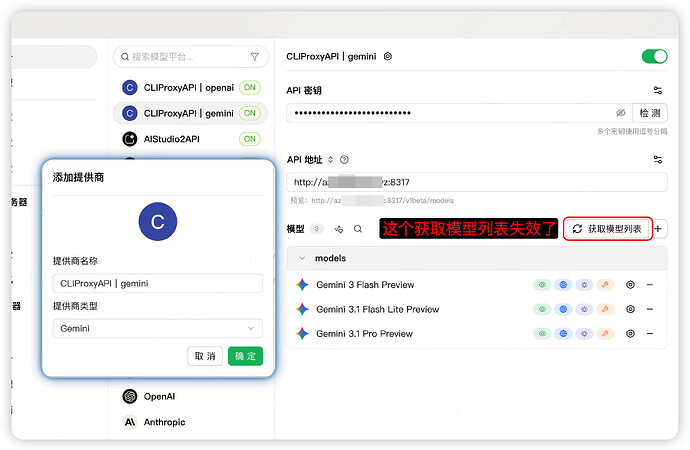Image resolution: width=690 pixels, height=450 pixels.
Task: Click the API address input field
Action: click(x=477, y=182)
